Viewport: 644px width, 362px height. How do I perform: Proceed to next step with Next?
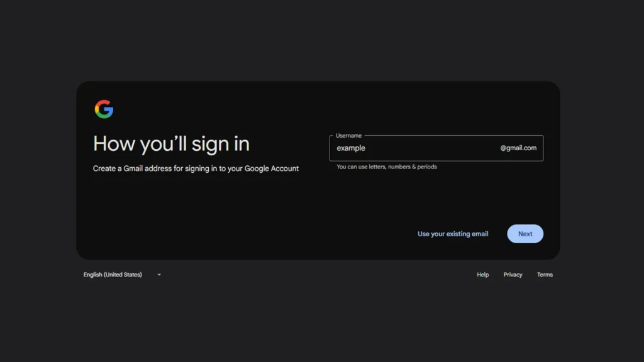525,233
